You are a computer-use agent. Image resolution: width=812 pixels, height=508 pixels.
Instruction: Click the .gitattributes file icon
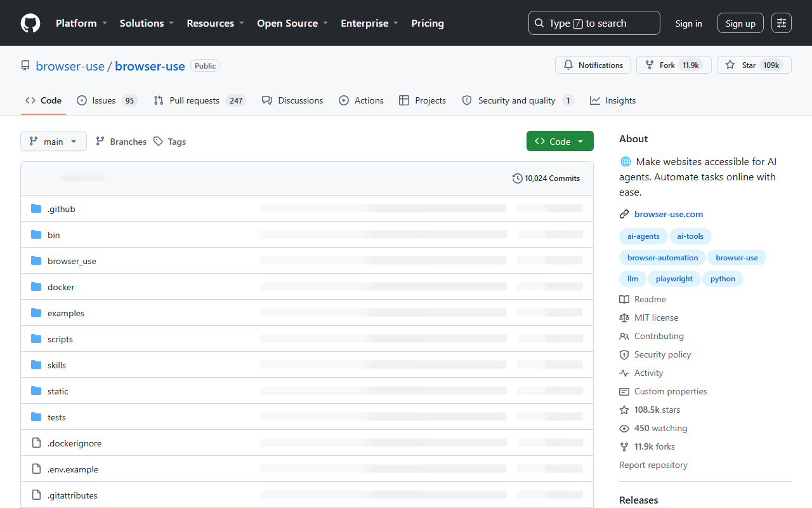pos(36,495)
